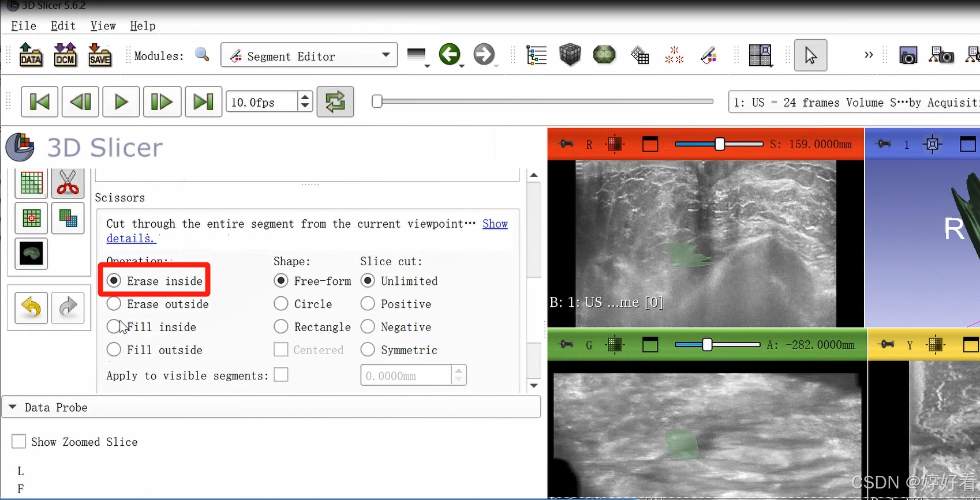Choose Circle shape
The image size is (980, 500).
click(x=303, y=304)
